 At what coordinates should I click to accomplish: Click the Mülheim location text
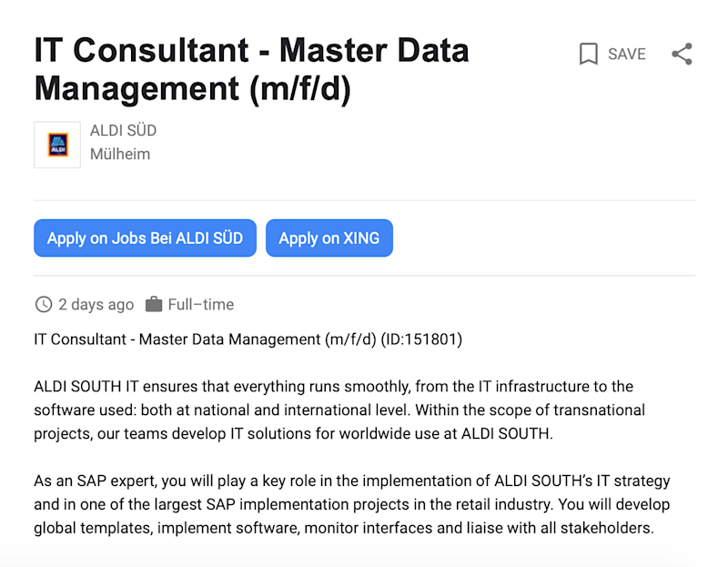pyautogui.click(x=120, y=154)
